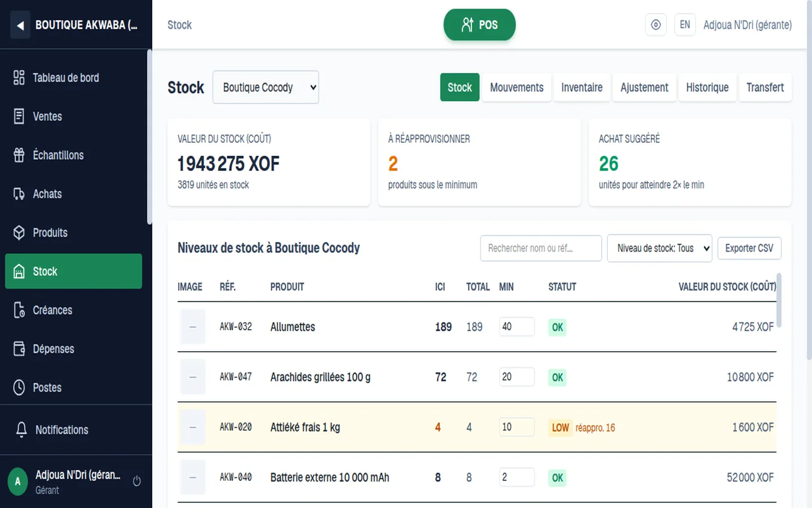Go to the Transfert tab
This screenshot has height=508, width=812.
(x=765, y=87)
